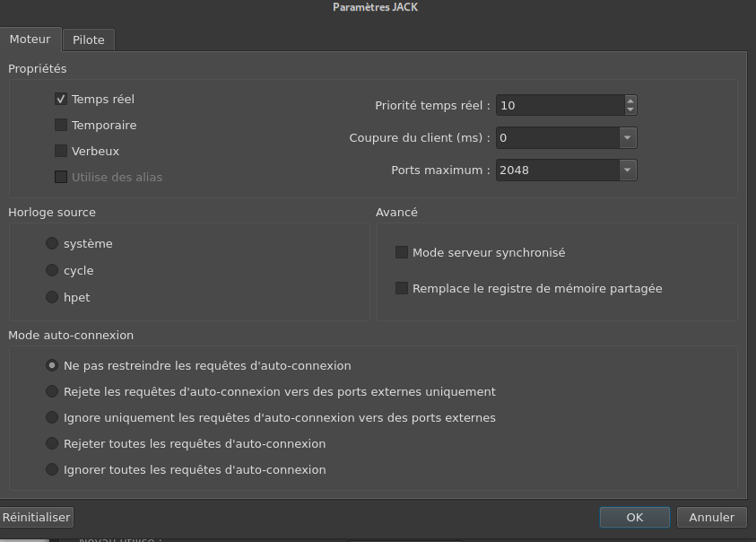Check Mode serveur synchronisé
This screenshot has width=756, height=542.
point(402,253)
